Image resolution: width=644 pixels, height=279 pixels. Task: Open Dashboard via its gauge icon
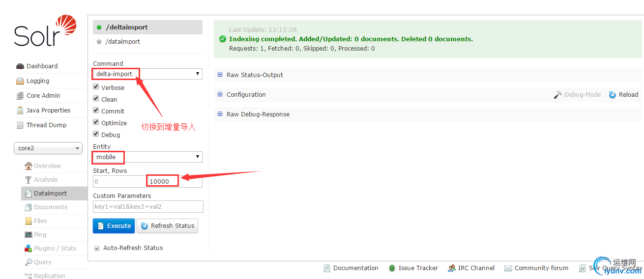(x=20, y=66)
